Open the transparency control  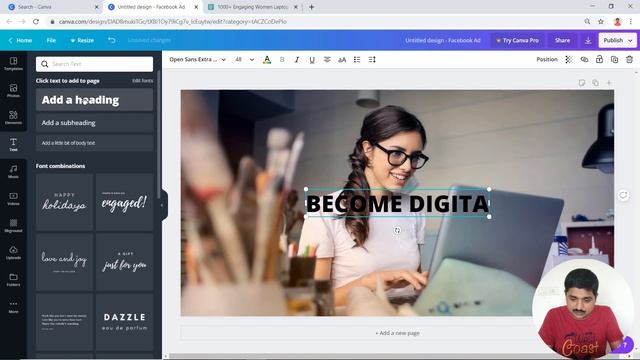(569, 60)
